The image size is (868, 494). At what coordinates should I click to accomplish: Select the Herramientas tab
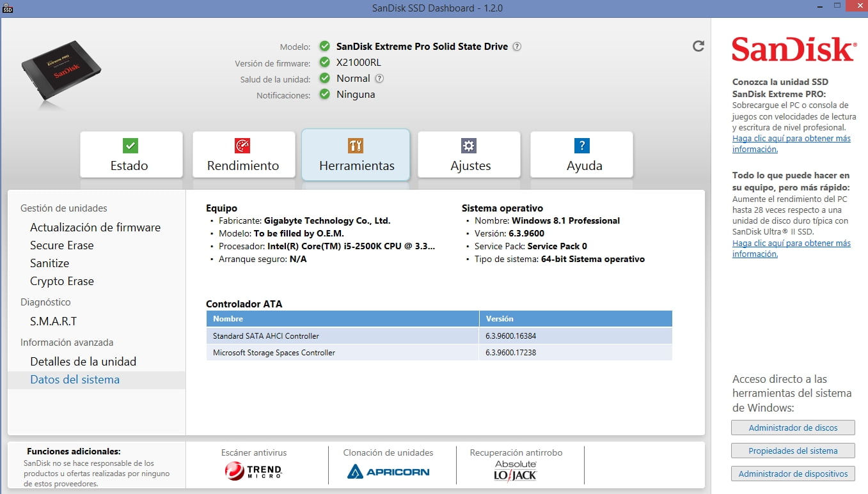356,155
